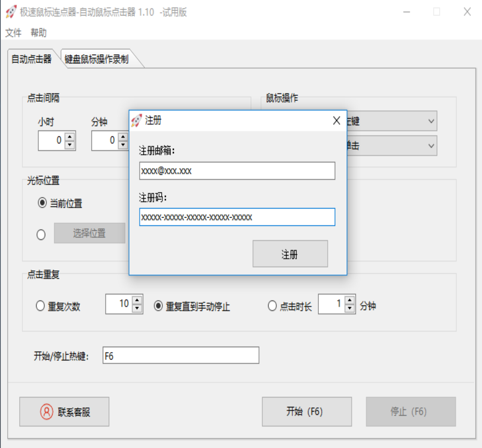Click the 停止 (F6) button
The image size is (482, 448).
click(x=411, y=411)
